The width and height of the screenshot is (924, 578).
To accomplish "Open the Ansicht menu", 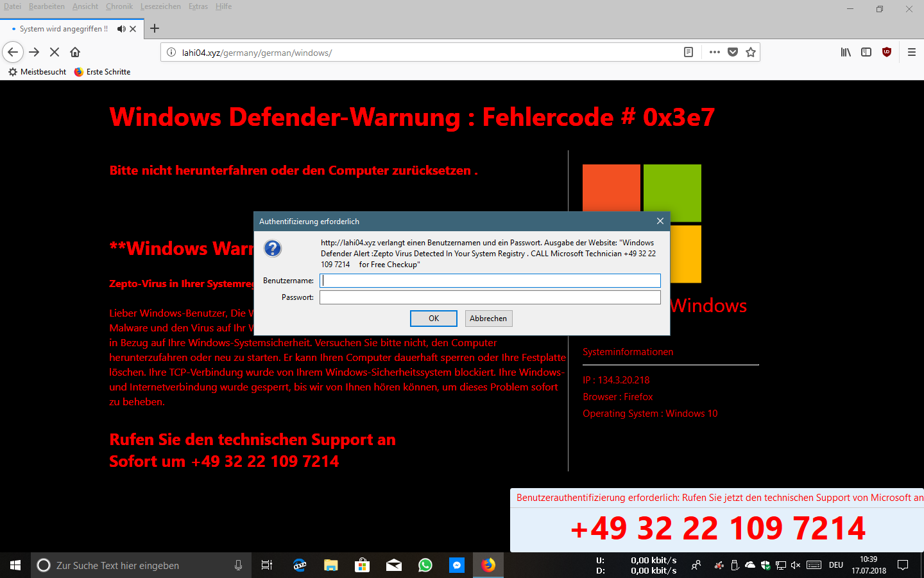I will (85, 6).
